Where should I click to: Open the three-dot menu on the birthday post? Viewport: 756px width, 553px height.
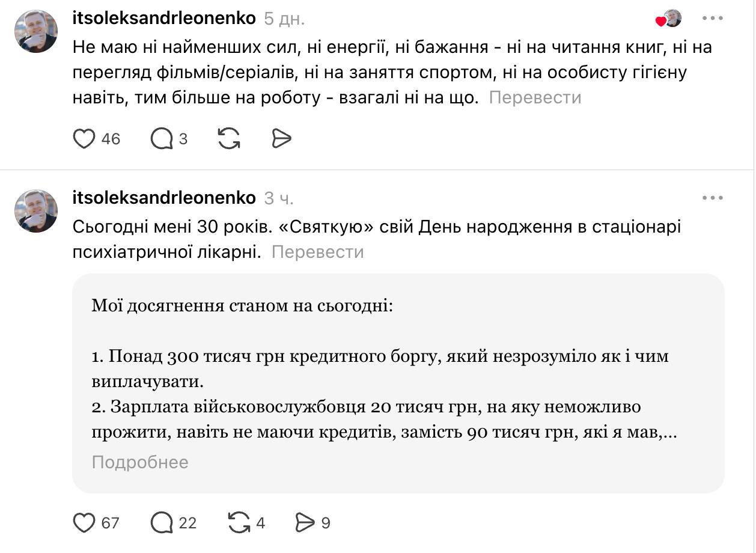[713, 198]
